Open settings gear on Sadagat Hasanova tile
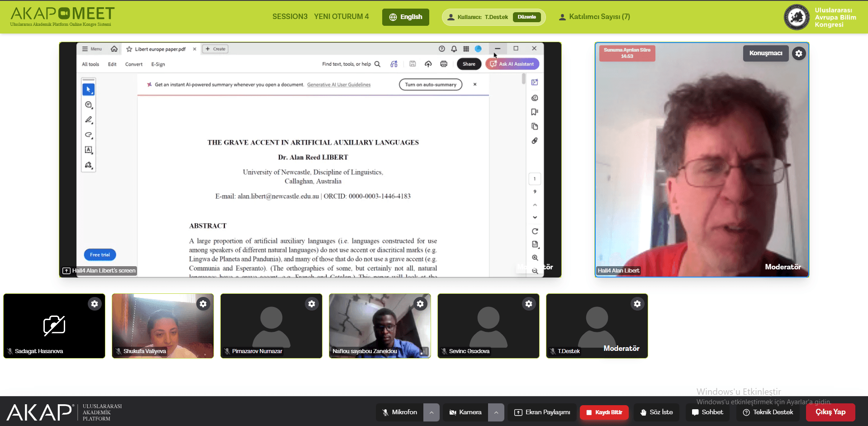 pos(95,304)
